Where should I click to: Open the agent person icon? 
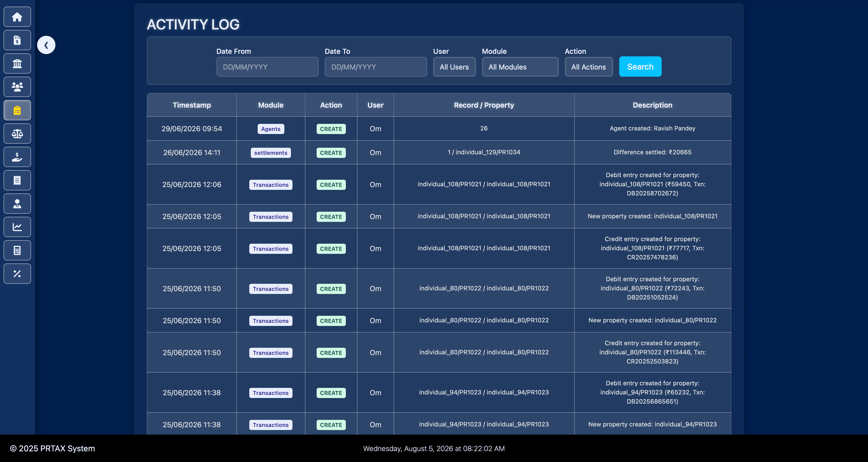pos(17,204)
